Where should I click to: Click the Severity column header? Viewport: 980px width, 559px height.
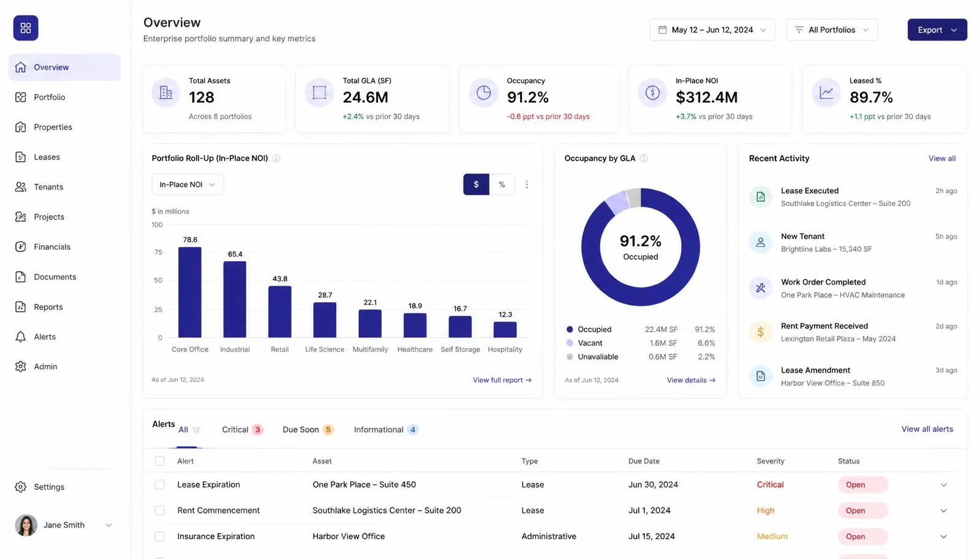tap(771, 462)
